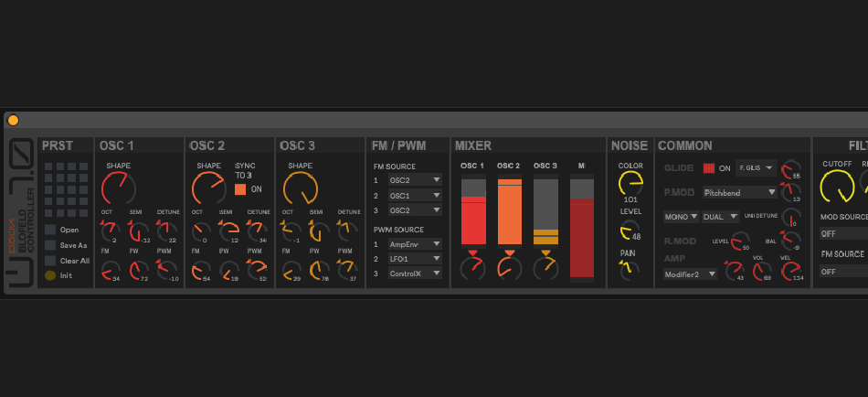Click the Mixer M dark red fader

(582, 228)
